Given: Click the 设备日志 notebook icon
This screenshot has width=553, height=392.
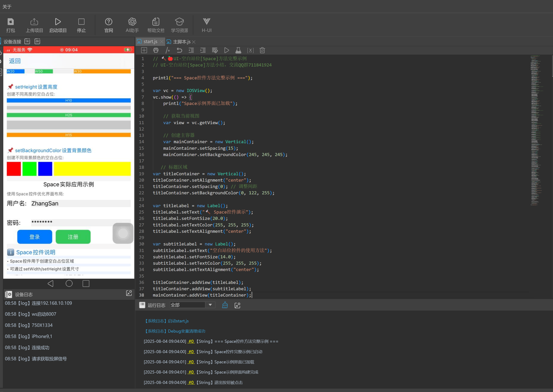Looking at the screenshot, I should (x=8, y=294).
